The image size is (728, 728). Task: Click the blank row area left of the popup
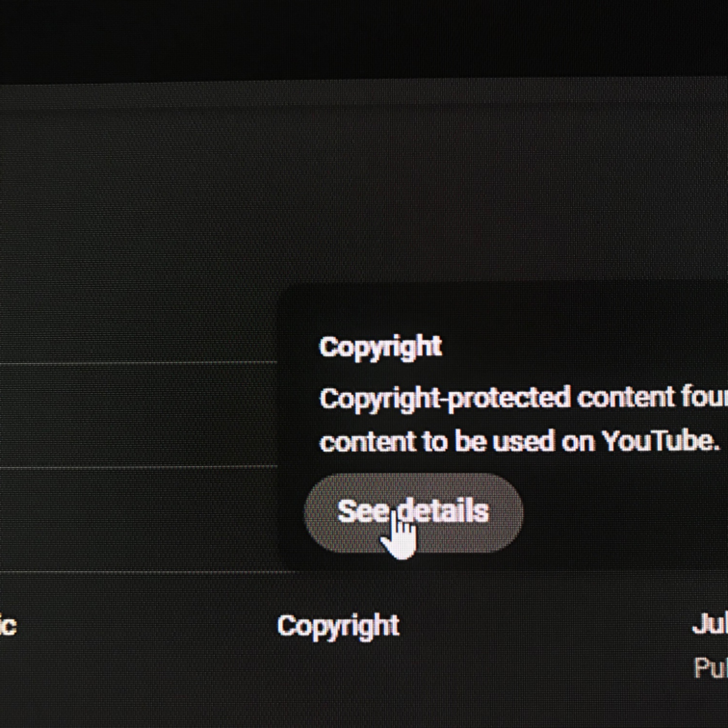tap(138, 415)
